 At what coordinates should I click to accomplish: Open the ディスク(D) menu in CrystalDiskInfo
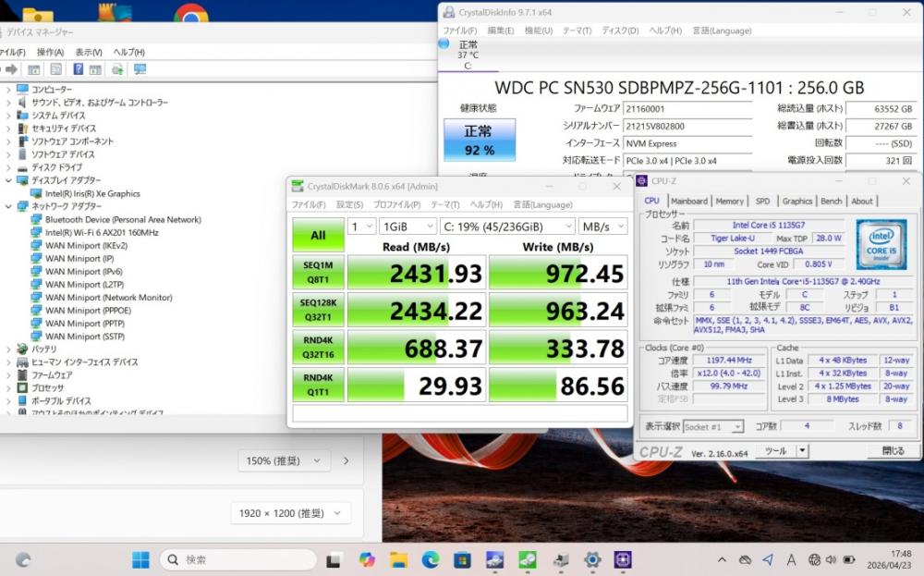[620, 31]
